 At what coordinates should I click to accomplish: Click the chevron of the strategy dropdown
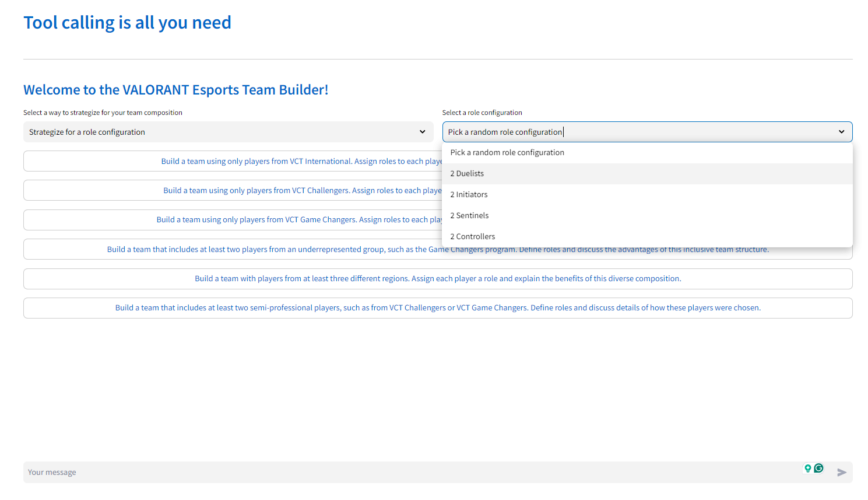(x=423, y=132)
